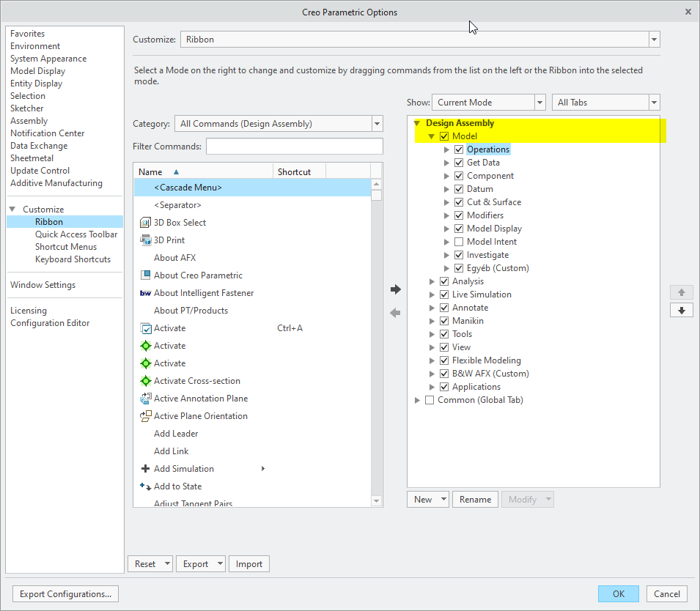Toggle the Model tab checkbox
This screenshot has height=611, width=700.
[x=443, y=136]
